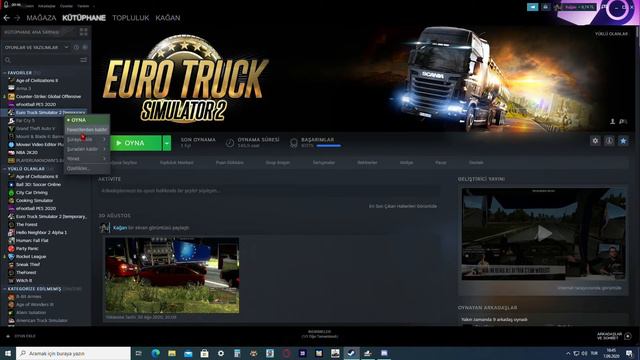Screen dimensions: 640x360
Task: Expand the Yönet submenu
Action: (87, 158)
